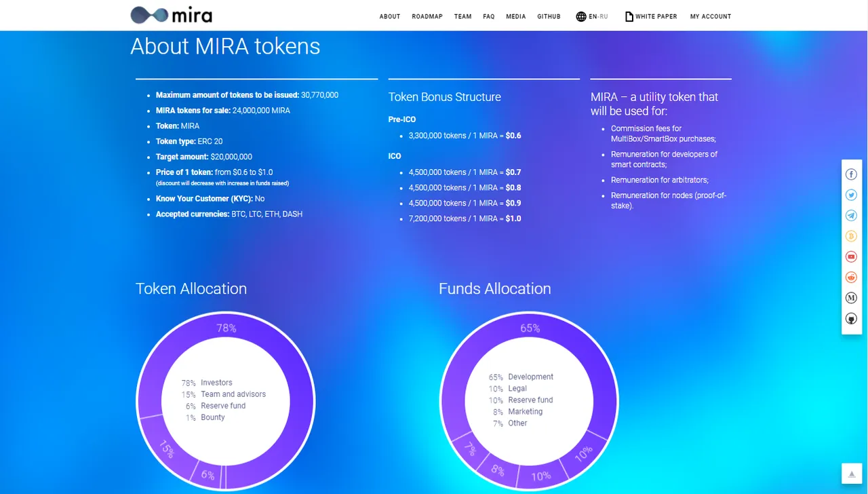Click the 8% segment of Funds Allocation chart

click(x=498, y=470)
